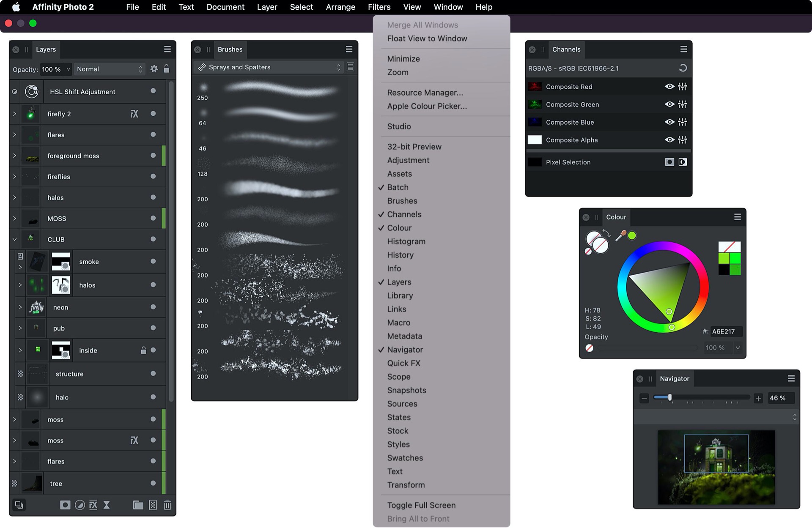Open the Brushes panel hamburger menu
This screenshot has width=812, height=528.
(349, 49)
